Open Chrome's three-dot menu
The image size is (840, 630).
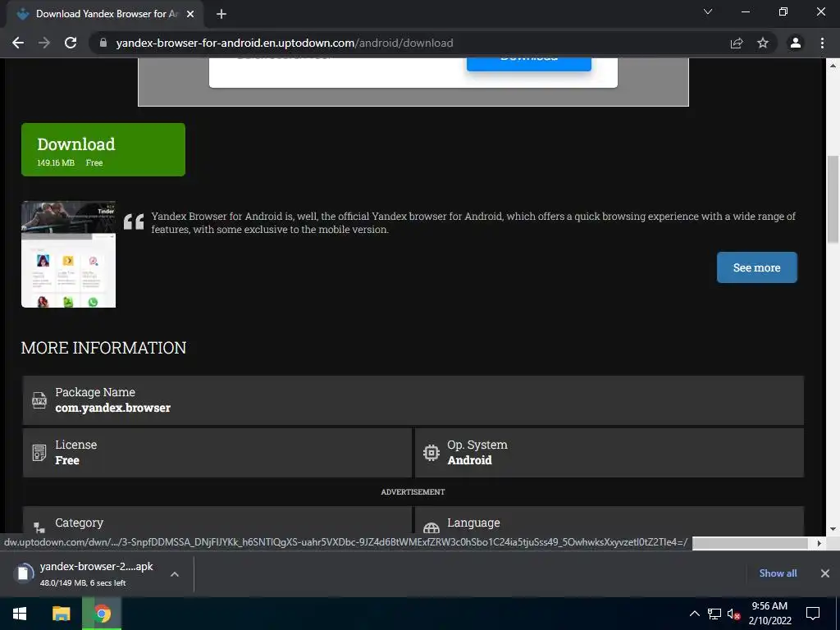tap(822, 43)
